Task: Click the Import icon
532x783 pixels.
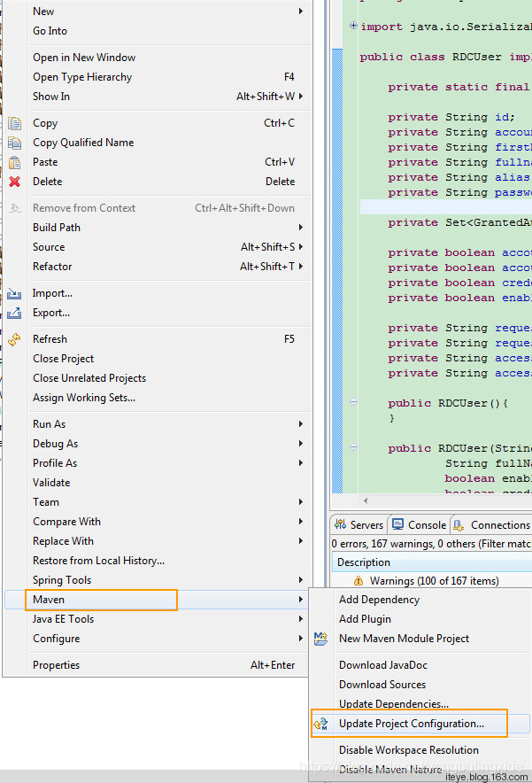Action: point(14,293)
